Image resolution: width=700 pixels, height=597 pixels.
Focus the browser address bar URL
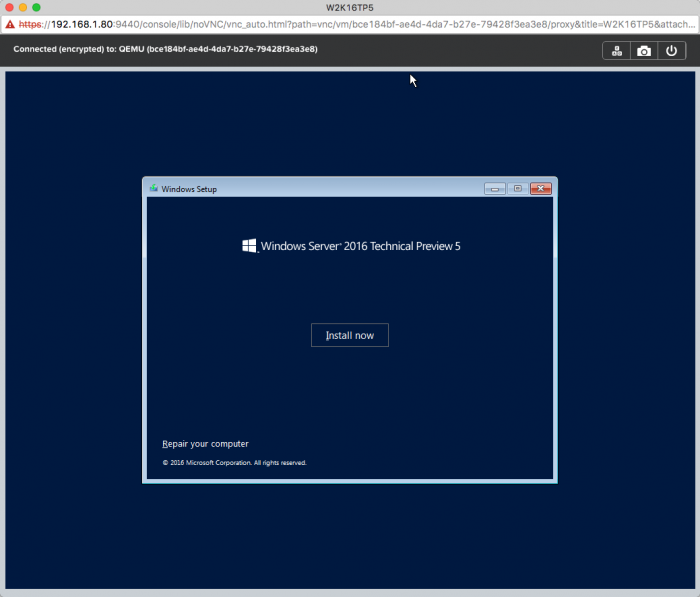click(356, 24)
